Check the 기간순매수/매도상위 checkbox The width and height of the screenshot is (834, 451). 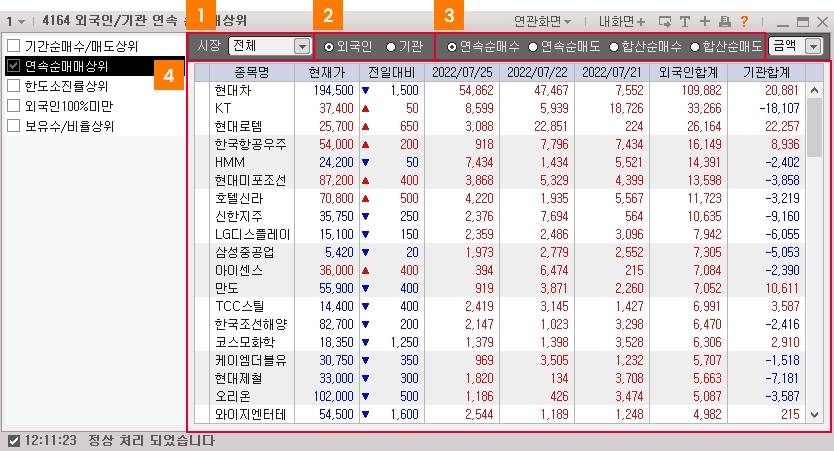point(13,46)
